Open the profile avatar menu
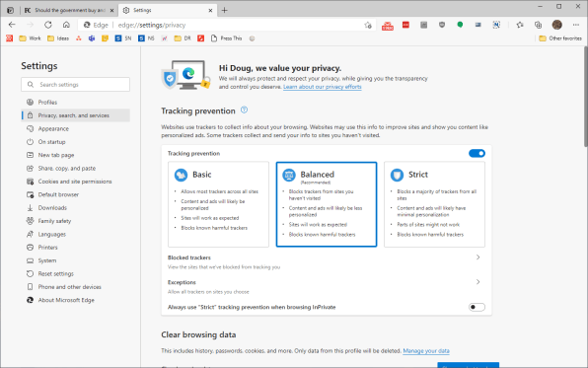This screenshot has height=368, width=588. [x=556, y=25]
